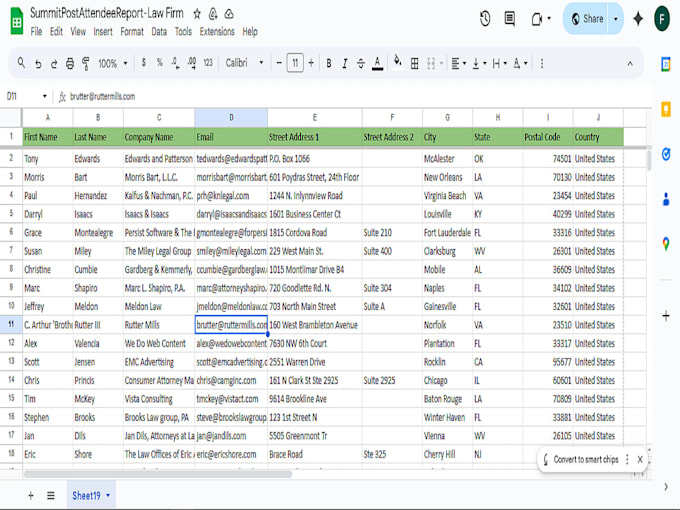Start a Meet call camera icon
The image size is (680, 510).
537,19
